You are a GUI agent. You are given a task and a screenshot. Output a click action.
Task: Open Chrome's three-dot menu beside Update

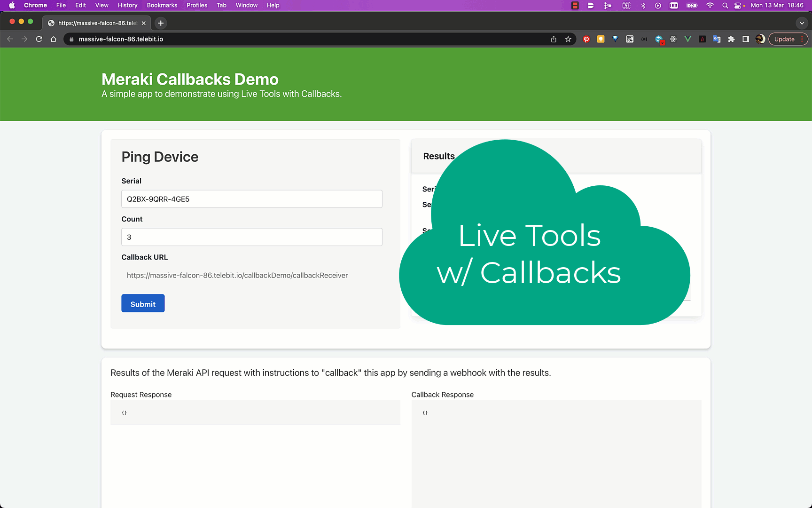[802, 39]
